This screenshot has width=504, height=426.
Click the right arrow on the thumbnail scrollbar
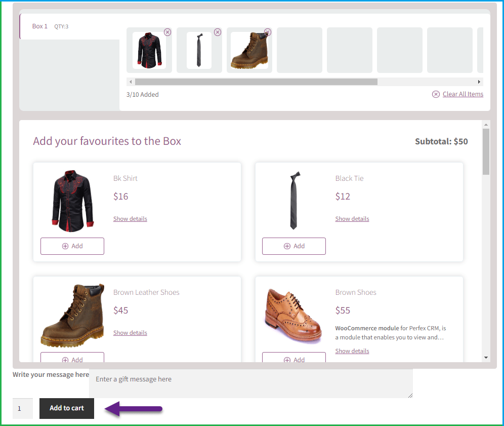click(479, 81)
